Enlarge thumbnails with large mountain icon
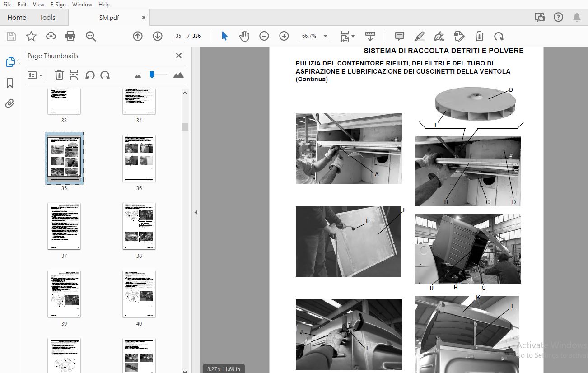This screenshot has height=373, width=588. (178, 75)
